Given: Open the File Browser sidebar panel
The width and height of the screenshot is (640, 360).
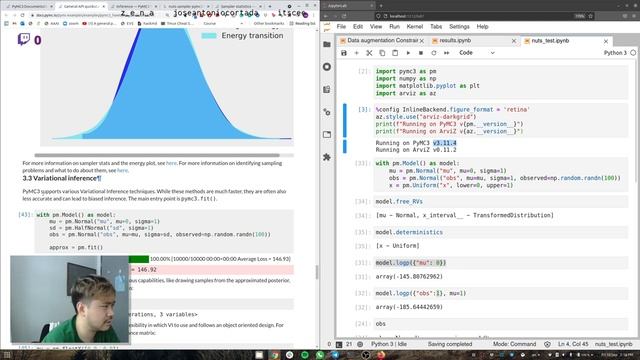Looking at the screenshot, I should tap(327, 44).
